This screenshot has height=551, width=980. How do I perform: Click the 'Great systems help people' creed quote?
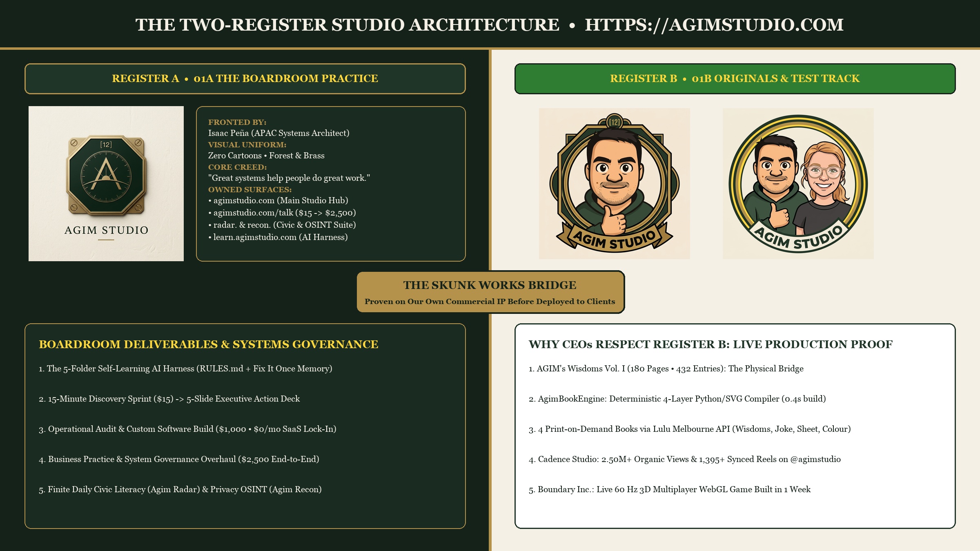[x=289, y=178]
